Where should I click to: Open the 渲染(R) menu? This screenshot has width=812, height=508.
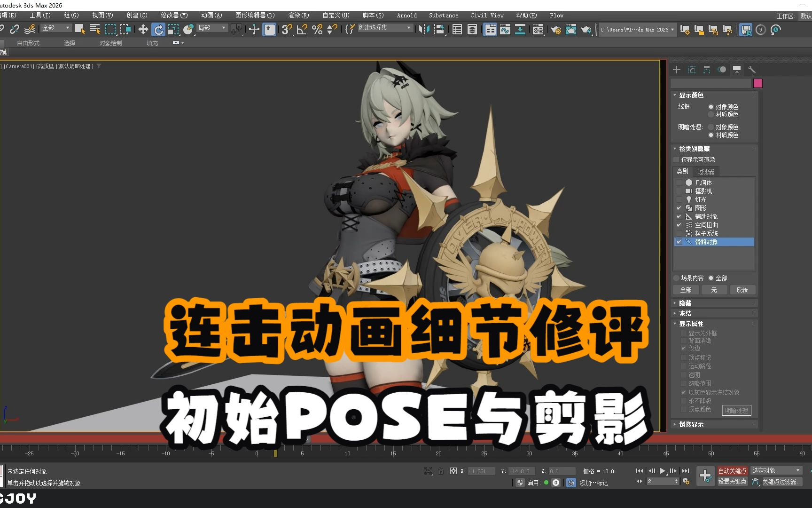point(298,16)
